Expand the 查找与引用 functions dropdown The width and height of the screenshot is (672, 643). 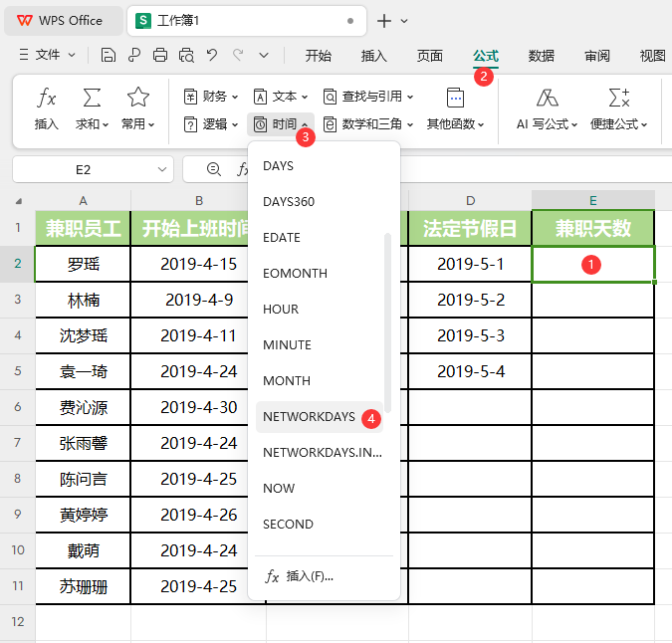(x=367, y=97)
